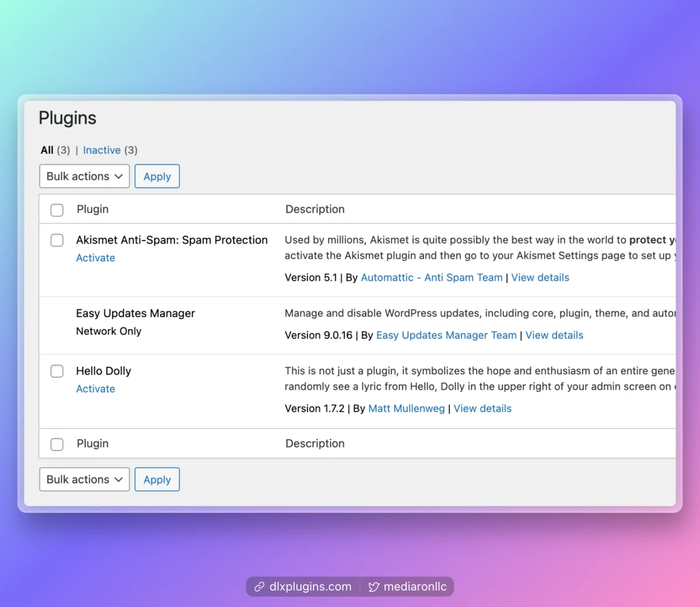Click the Hello Dolly plugin title

[x=103, y=371]
